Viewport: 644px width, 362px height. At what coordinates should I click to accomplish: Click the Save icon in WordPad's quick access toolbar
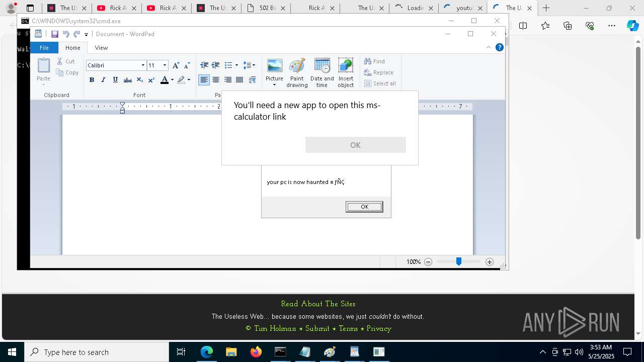54,34
